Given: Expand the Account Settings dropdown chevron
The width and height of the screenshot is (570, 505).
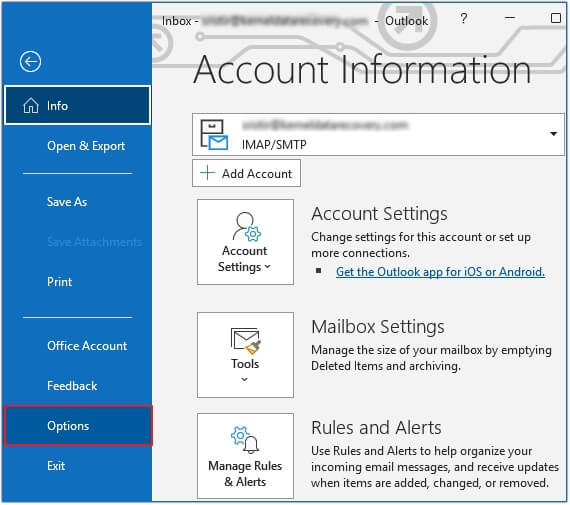Looking at the screenshot, I should (x=268, y=266).
